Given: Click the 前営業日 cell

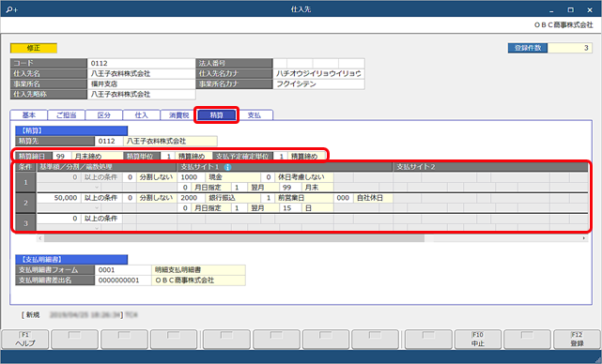Looking at the screenshot, I should tap(304, 198).
